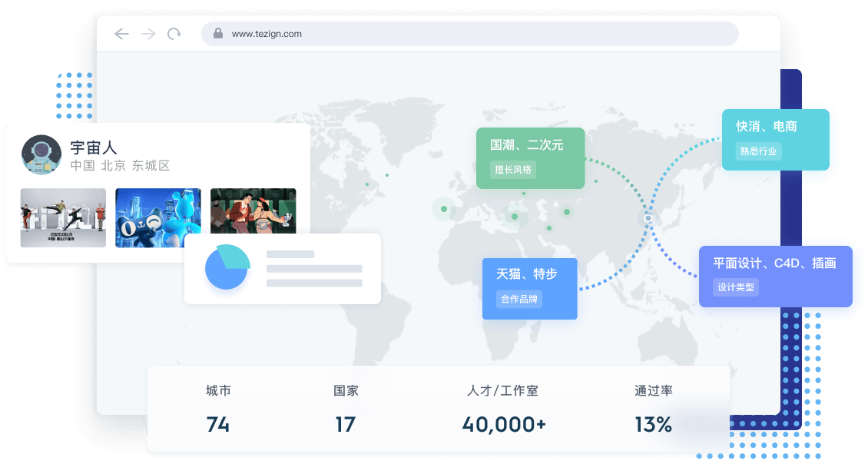The width and height of the screenshot is (868, 464).
Task: Open the 宇宙人 astronaut avatar
Action: tap(41, 154)
